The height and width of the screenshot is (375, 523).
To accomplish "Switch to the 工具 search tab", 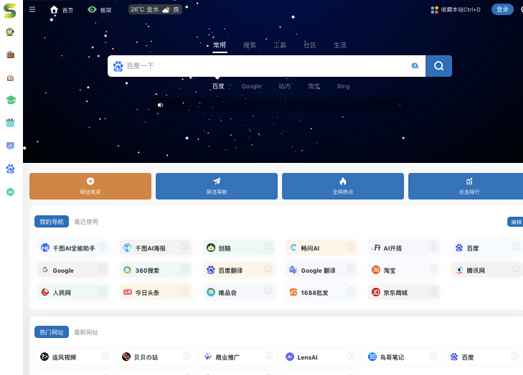I will (x=280, y=45).
